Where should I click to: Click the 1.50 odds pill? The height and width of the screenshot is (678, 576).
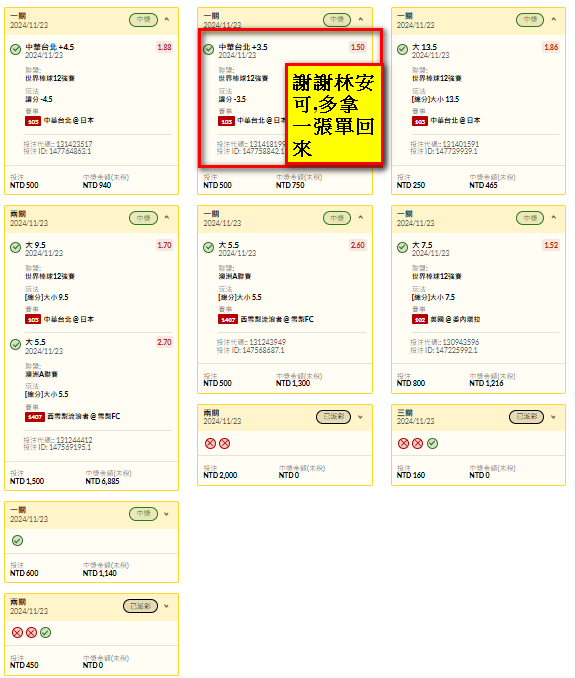coord(358,47)
